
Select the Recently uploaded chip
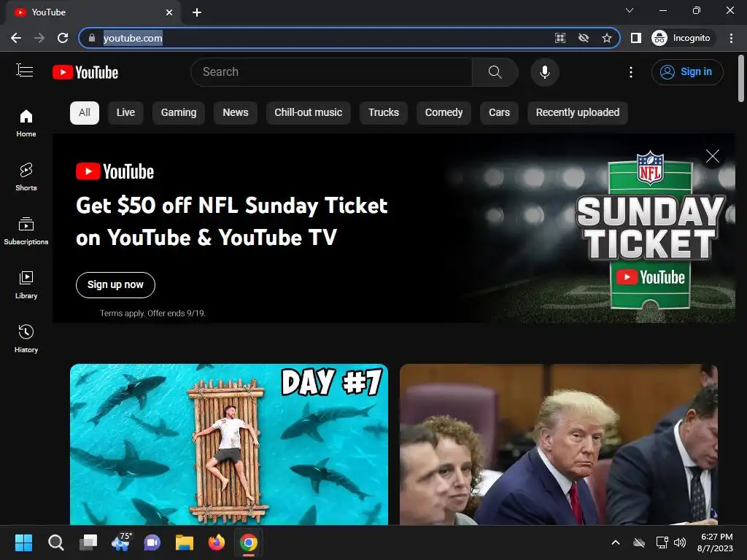tap(578, 113)
